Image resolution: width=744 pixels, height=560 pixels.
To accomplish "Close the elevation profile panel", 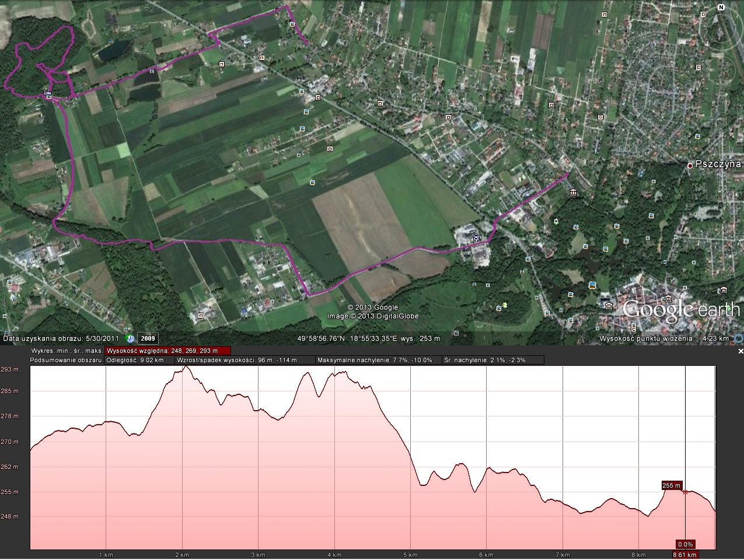I will 740,351.
